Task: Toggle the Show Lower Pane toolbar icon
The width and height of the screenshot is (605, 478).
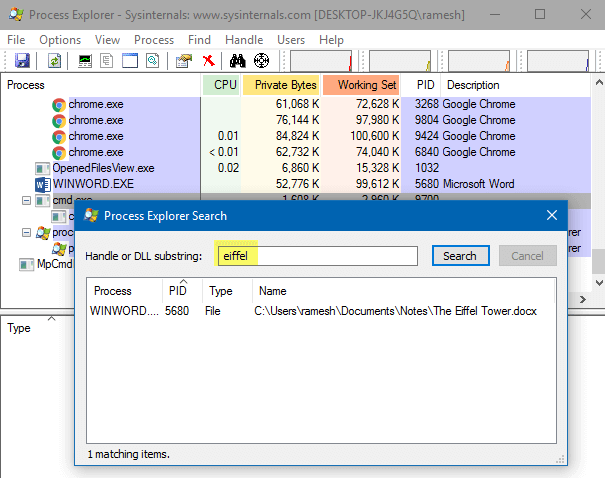Action: (x=130, y=61)
